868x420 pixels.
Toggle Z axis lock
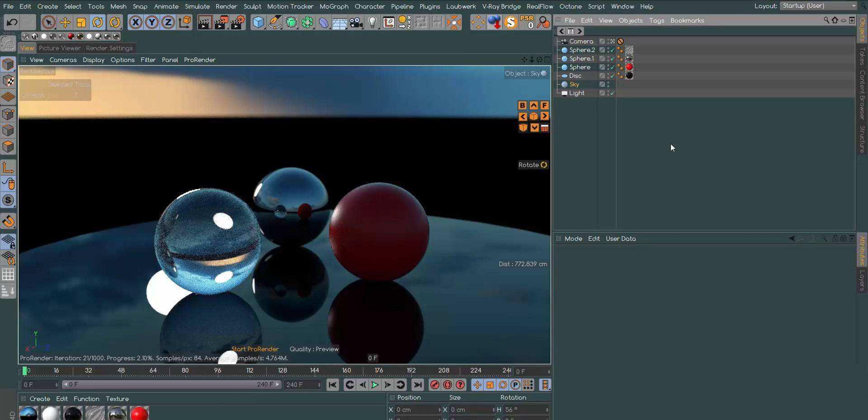point(168,22)
